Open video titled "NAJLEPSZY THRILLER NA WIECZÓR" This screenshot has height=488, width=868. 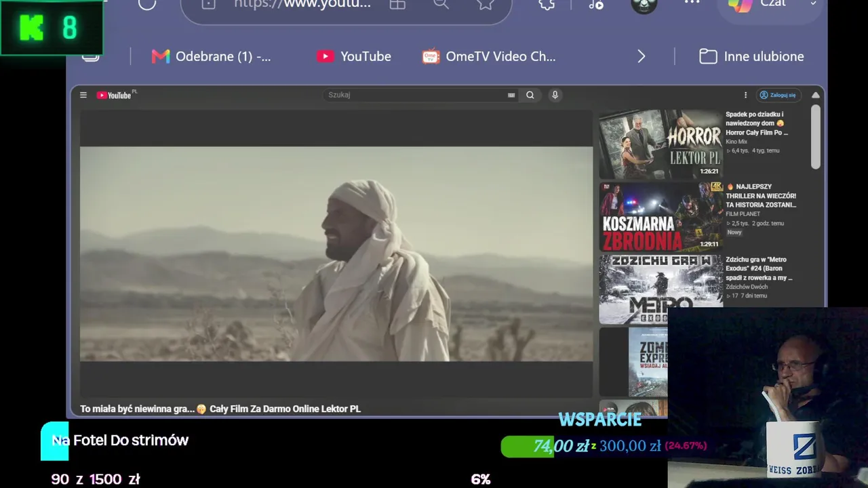tap(761, 196)
